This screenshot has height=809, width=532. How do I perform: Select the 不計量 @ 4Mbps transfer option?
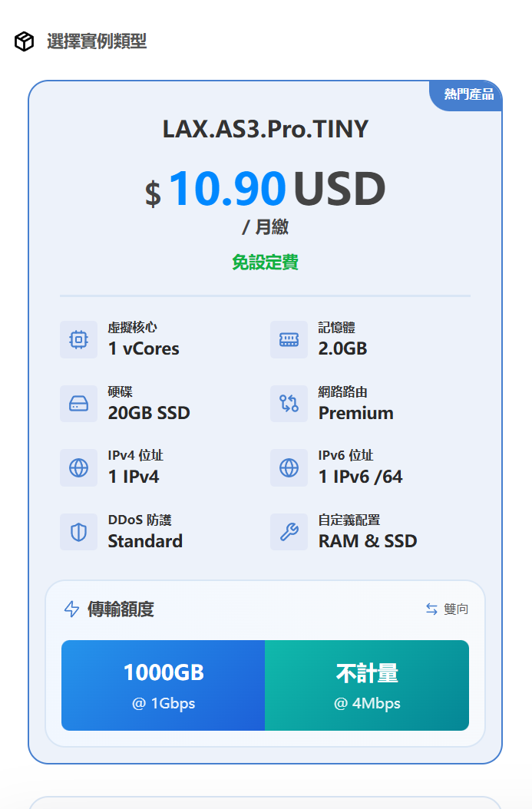pyautogui.click(x=367, y=685)
